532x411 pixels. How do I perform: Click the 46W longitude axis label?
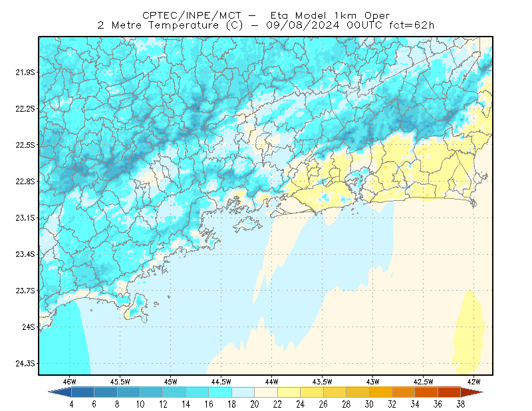70,382
